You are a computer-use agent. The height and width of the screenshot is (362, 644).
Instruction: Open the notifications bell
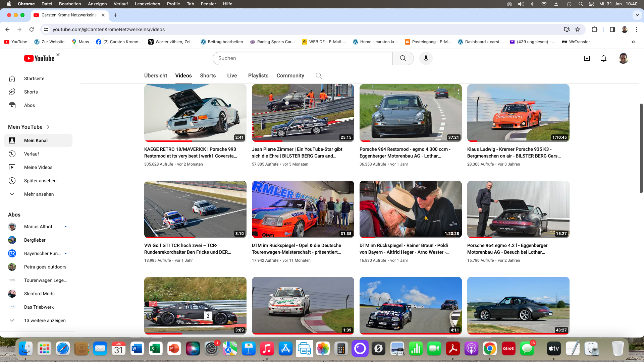tap(604, 58)
